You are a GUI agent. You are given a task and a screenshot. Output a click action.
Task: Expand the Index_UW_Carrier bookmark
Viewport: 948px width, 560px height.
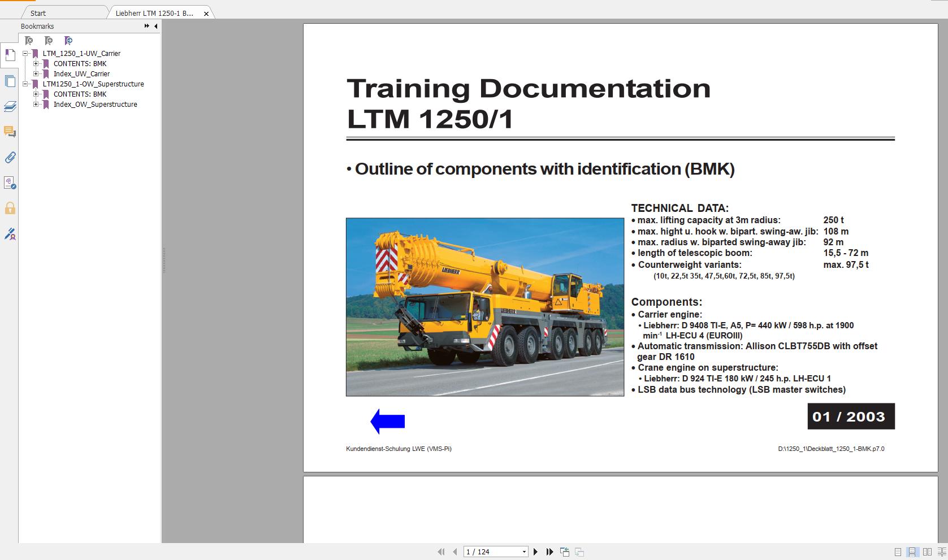[36, 73]
